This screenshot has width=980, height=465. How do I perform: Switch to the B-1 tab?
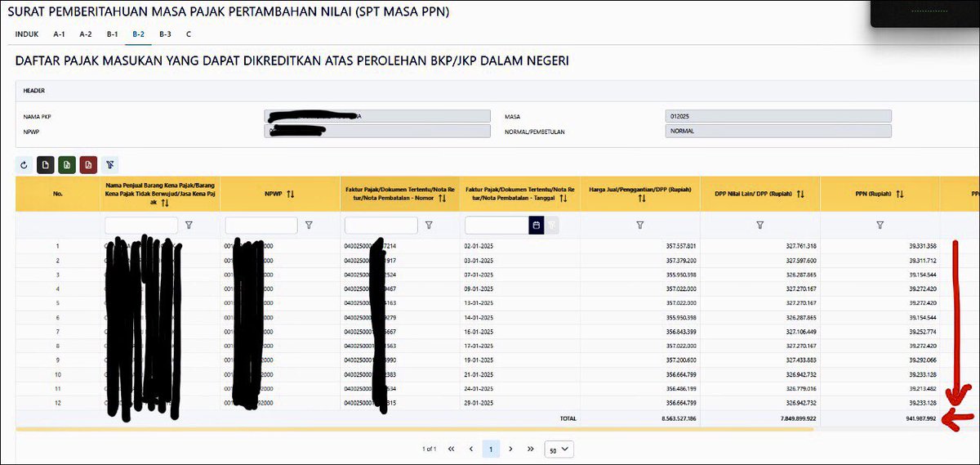coord(112,34)
